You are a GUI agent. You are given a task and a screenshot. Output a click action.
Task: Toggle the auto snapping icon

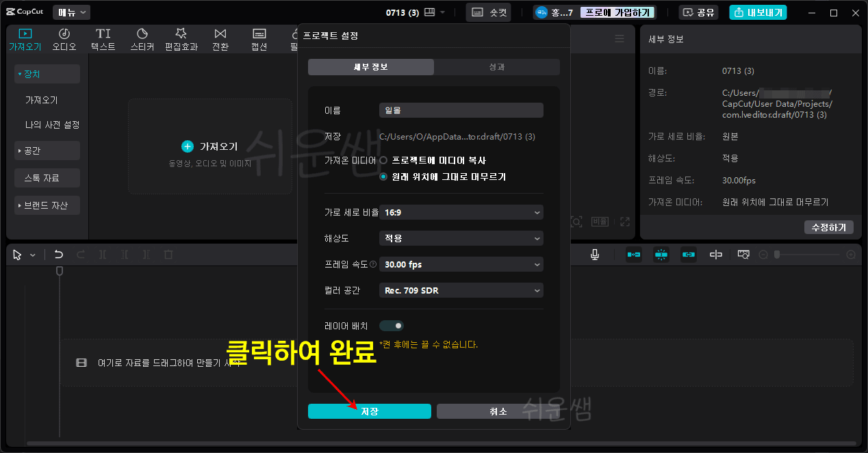point(661,255)
